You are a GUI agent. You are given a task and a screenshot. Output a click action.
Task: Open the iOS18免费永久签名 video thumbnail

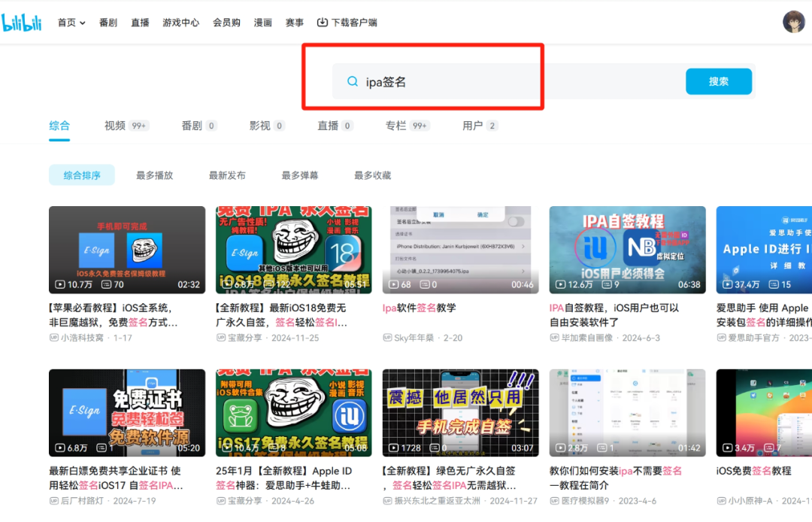(x=294, y=250)
